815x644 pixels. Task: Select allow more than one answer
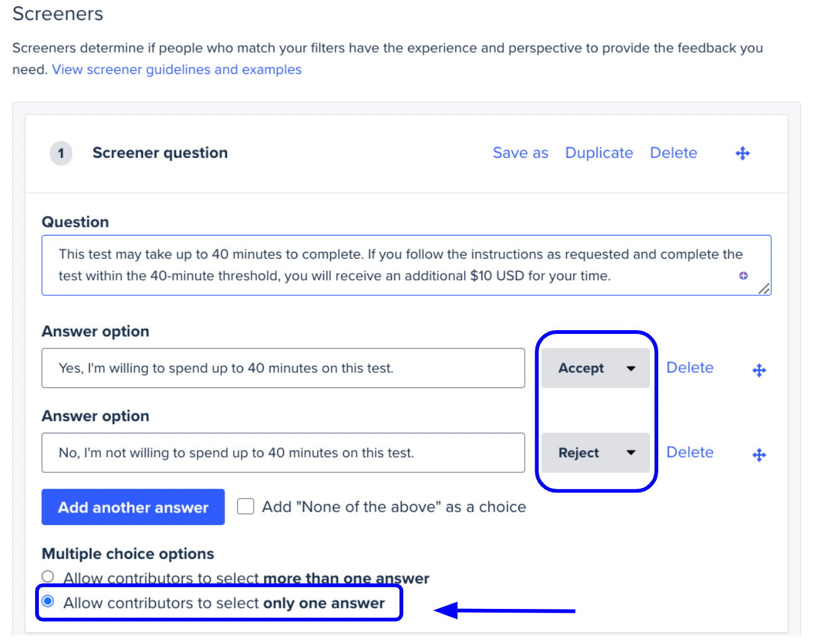(x=48, y=576)
